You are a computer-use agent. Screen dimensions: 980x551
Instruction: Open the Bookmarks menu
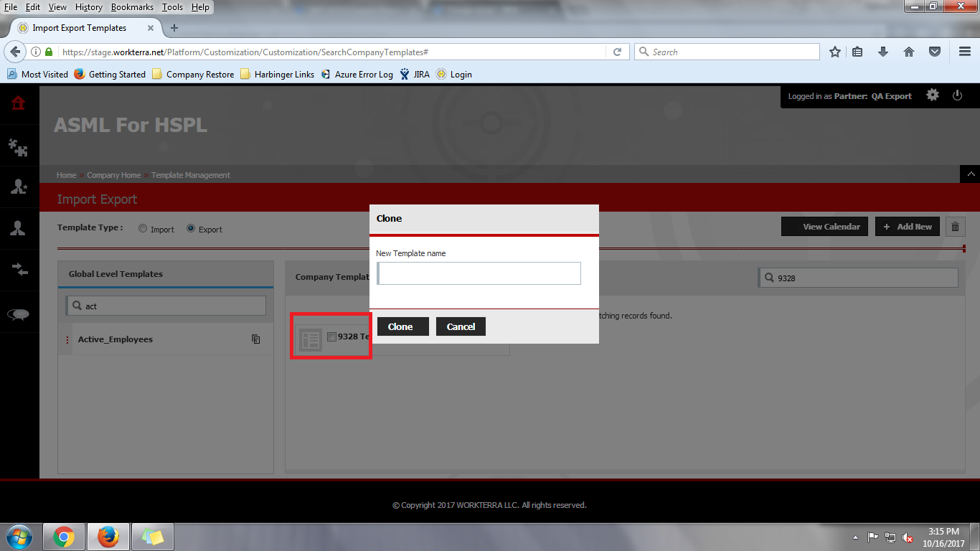[x=132, y=7]
